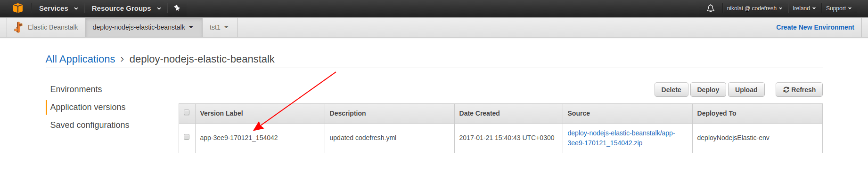Open the Resource Groups dropdown
The width and height of the screenshot is (868, 188).
click(x=126, y=8)
